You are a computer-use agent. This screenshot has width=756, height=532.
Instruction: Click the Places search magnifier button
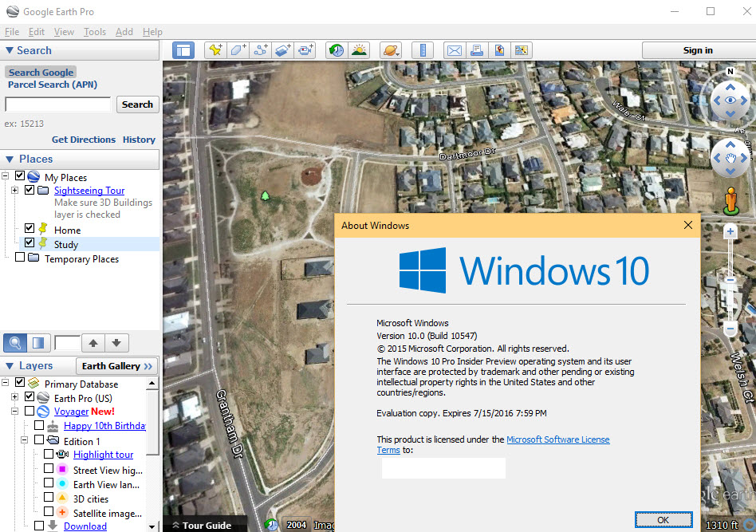(x=15, y=343)
